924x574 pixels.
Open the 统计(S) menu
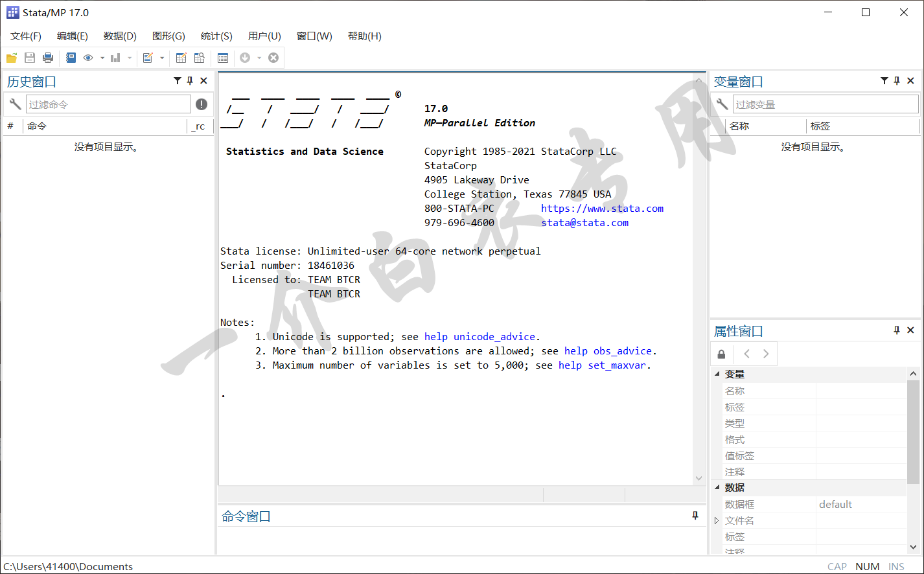pyautogui.click(x=216, y=36)
